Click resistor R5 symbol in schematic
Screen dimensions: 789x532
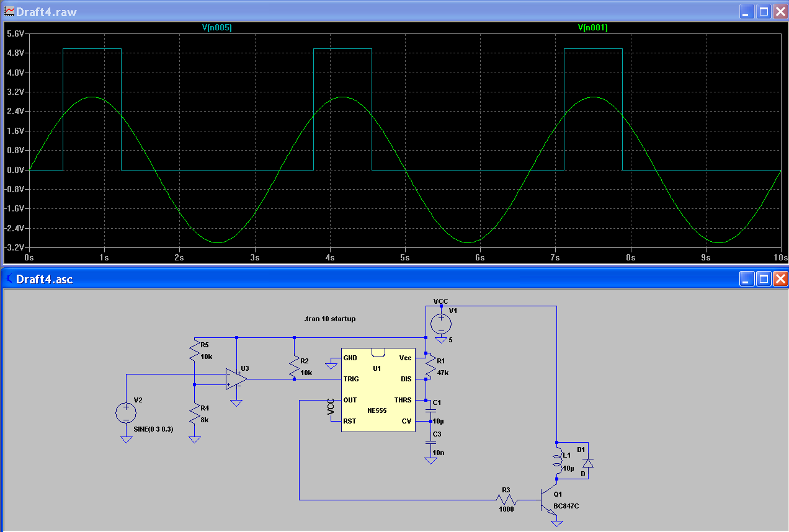click(195, 352)
